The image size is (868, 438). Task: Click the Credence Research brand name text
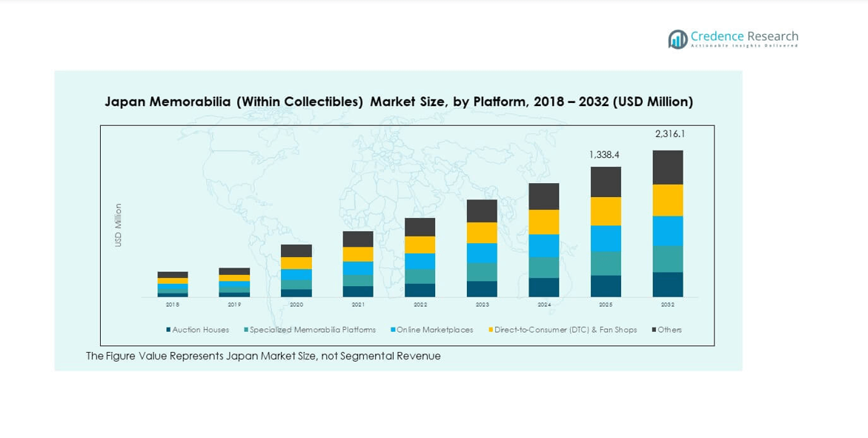[744, 36]
